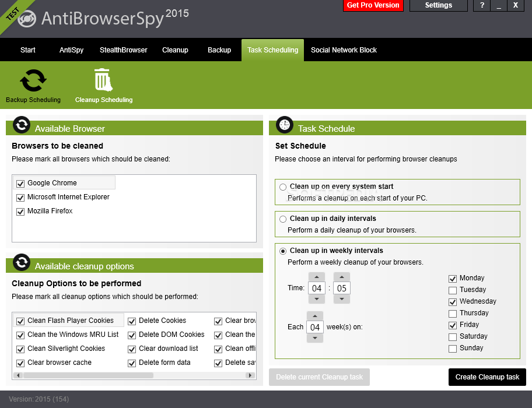Image resolution: width=532 pixels, height=408 pixels.
Task: Uncheck Google Chrome browser
Action: pyautogui.click(x=20, y=184)
